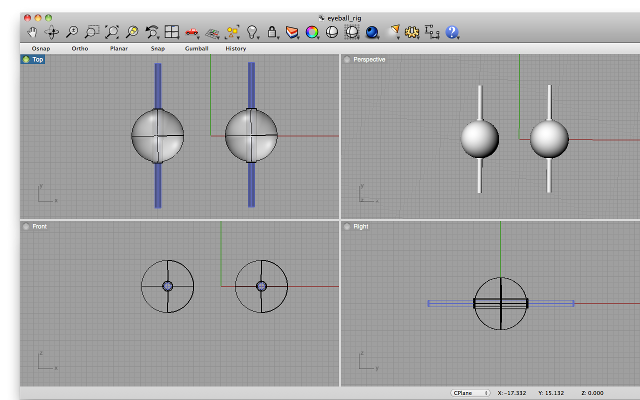
Task: Select the left sphere in Top viewport
Action: 158,136
